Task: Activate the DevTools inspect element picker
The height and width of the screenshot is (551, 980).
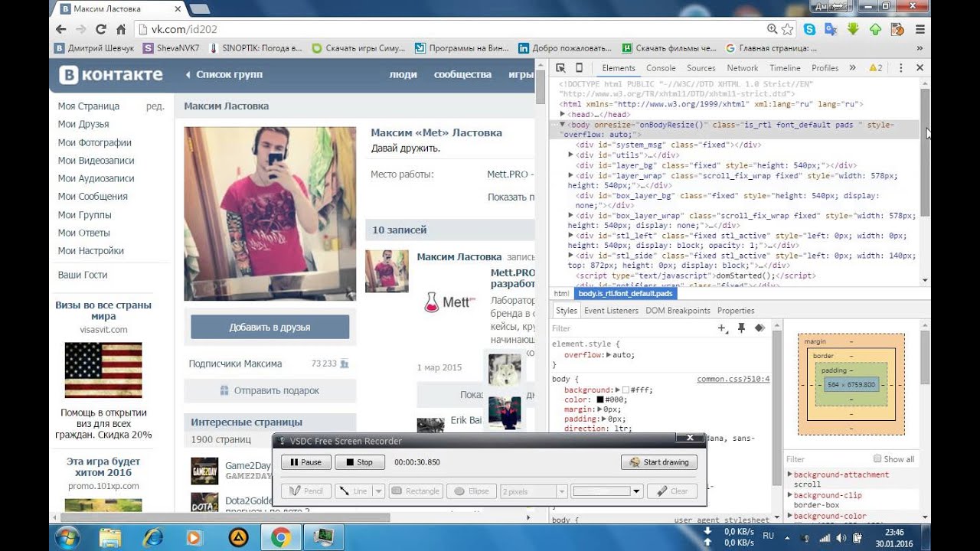Action: pyautogui.click(x=560, y=68)
